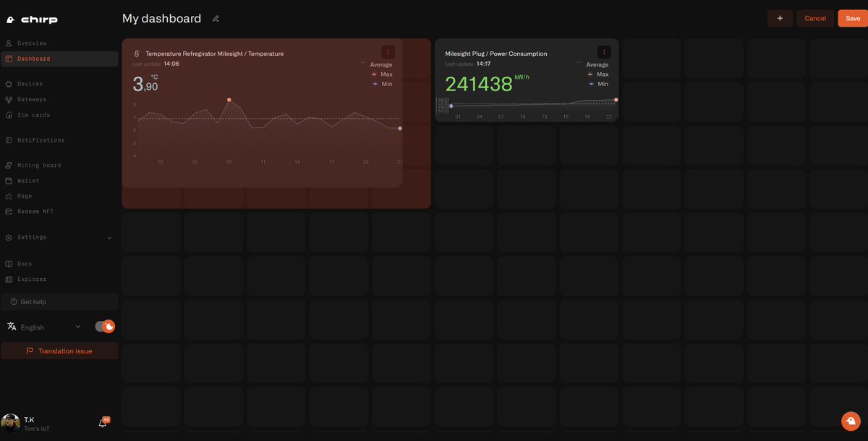
Task: Toggle Min legend on Temperature widget
Action: coord(382,84)
